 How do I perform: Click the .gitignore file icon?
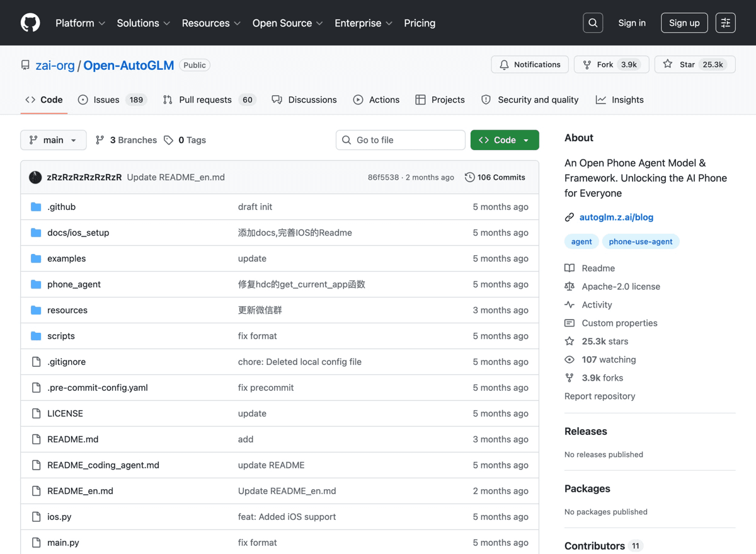[x=36, y=362]
